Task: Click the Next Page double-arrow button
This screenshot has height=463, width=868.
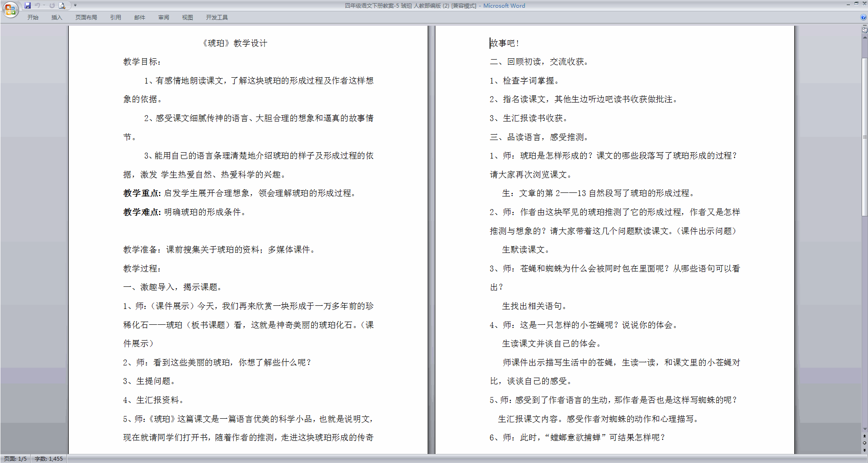Action: [864, 450]
